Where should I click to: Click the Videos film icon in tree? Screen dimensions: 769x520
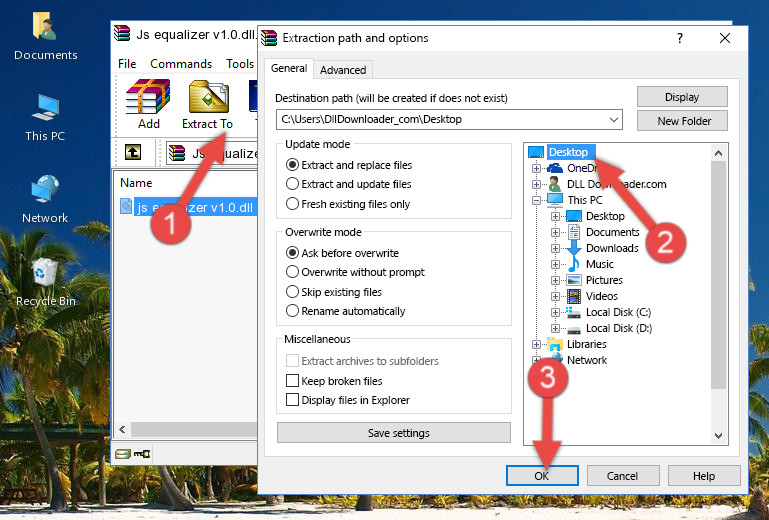(573, 296)
